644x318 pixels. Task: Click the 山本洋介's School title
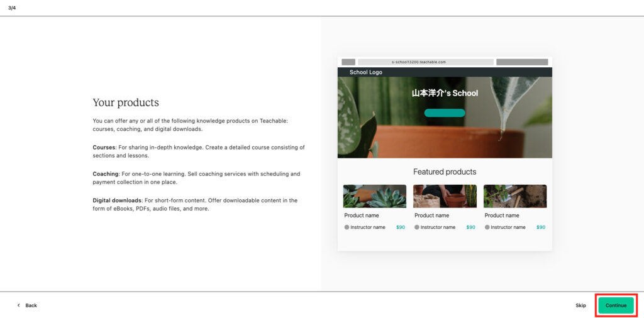click(x=445, y=93)
